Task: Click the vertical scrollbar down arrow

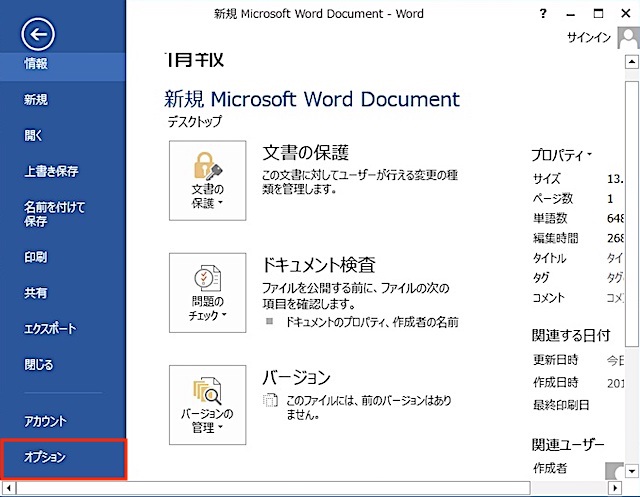Action: coord(632,470)
